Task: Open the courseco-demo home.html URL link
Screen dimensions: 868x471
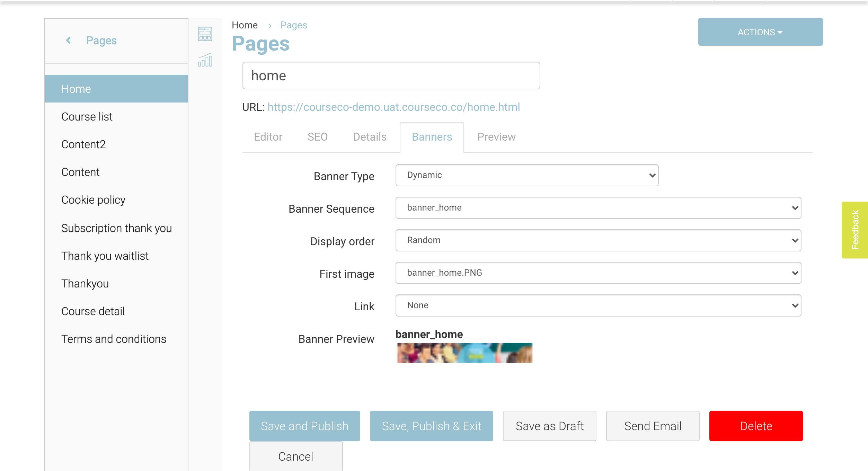Action: tap(393, 107)
